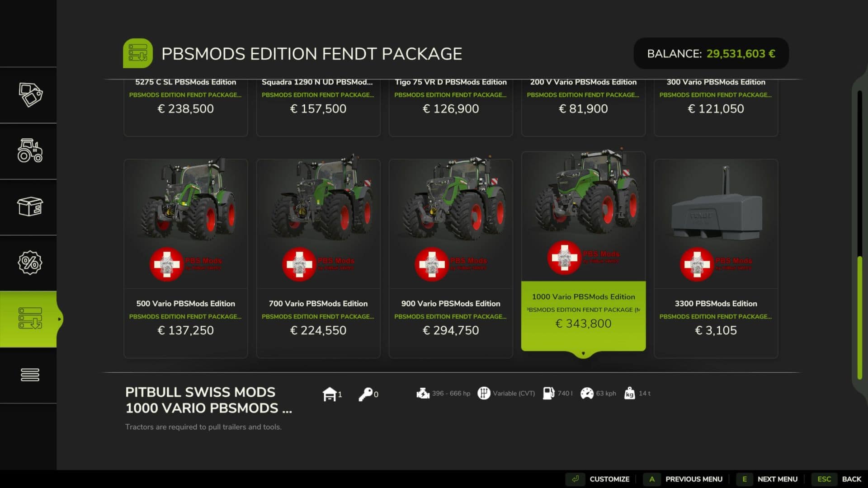Open the sales percent badge icon
Screen dimensions: 868x488
tap(30, 263)
